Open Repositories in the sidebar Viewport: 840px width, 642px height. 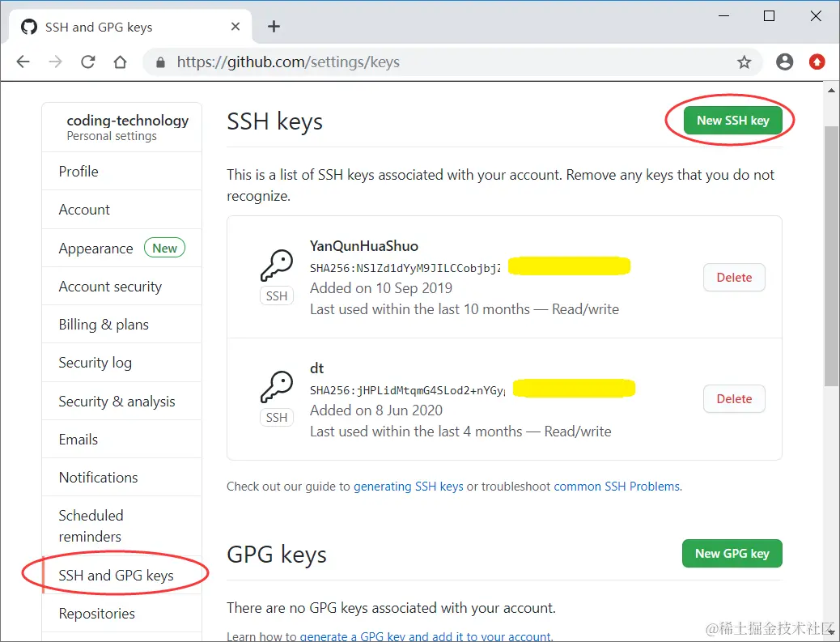tap(121, 613)
